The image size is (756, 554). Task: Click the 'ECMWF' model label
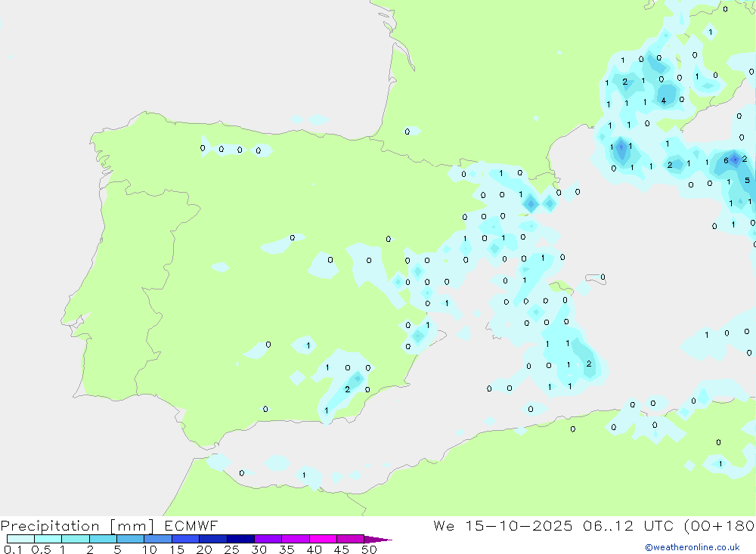(191, 525)
